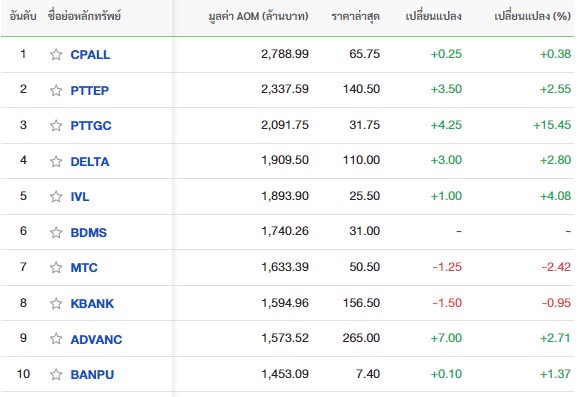Open the KBANK stock link
Image resolution: width=585 pixels, height=397 pixels.
click(x=92, y=303)
